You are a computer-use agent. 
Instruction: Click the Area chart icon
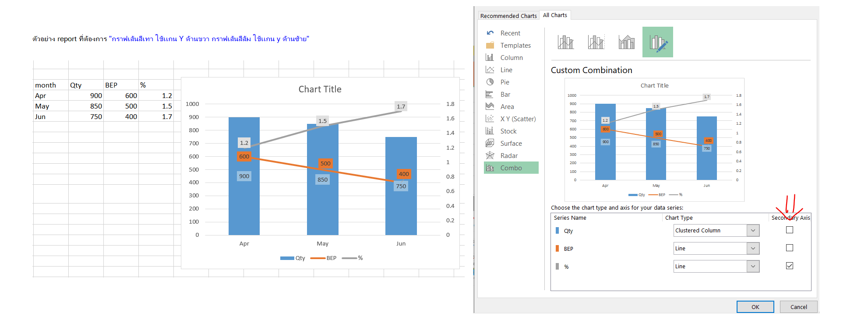[x=490, y=106]
